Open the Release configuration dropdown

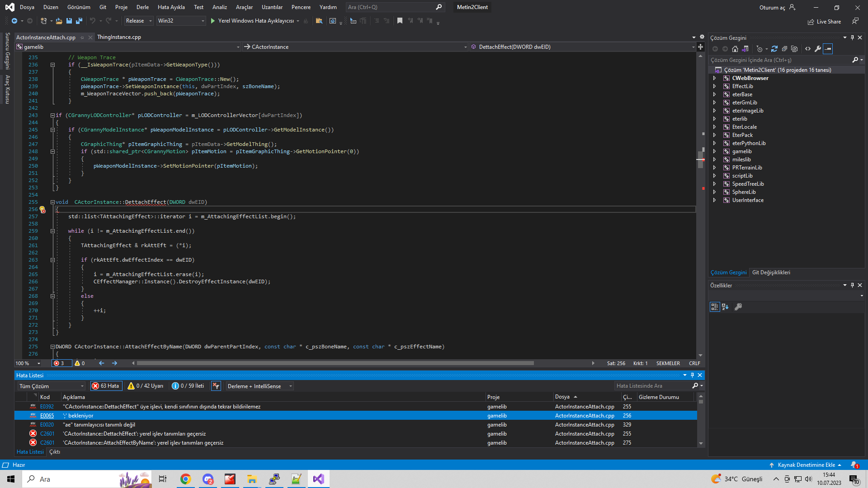[x=139, y=21]
